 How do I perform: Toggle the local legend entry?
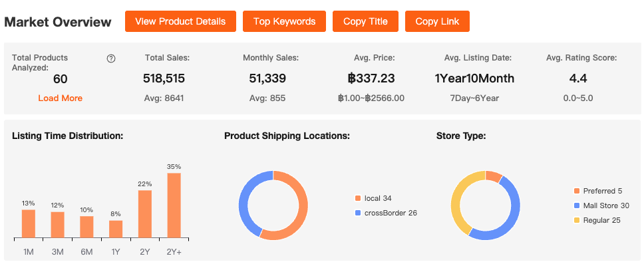click(x=377, y=198)
